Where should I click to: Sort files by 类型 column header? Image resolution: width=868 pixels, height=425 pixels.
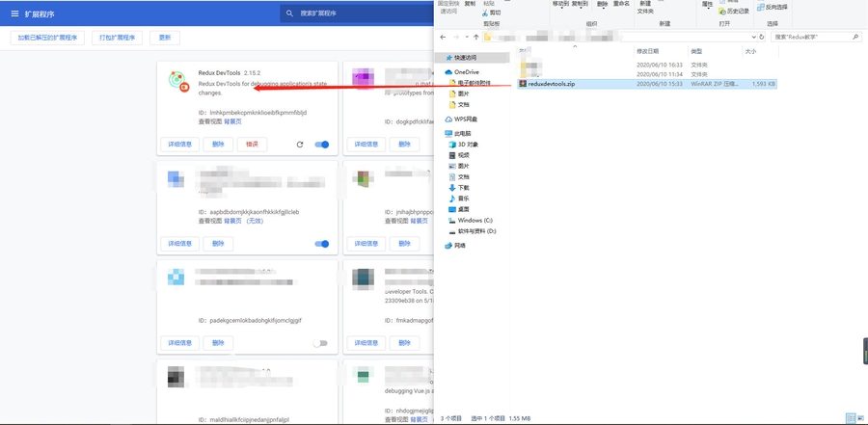pos(696,51)
